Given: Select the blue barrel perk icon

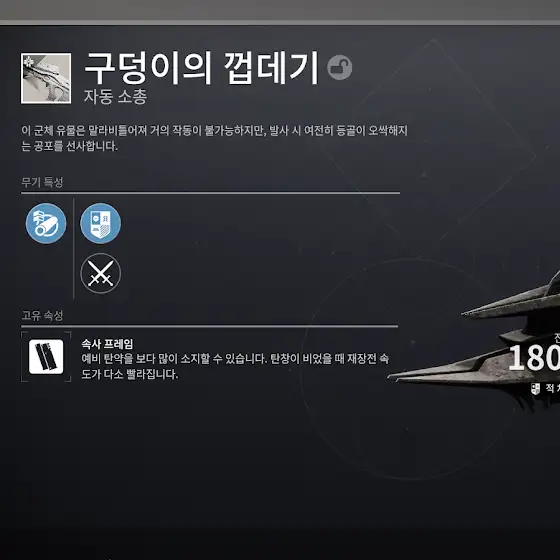Looking at the screenshot, I should point(46,223).
